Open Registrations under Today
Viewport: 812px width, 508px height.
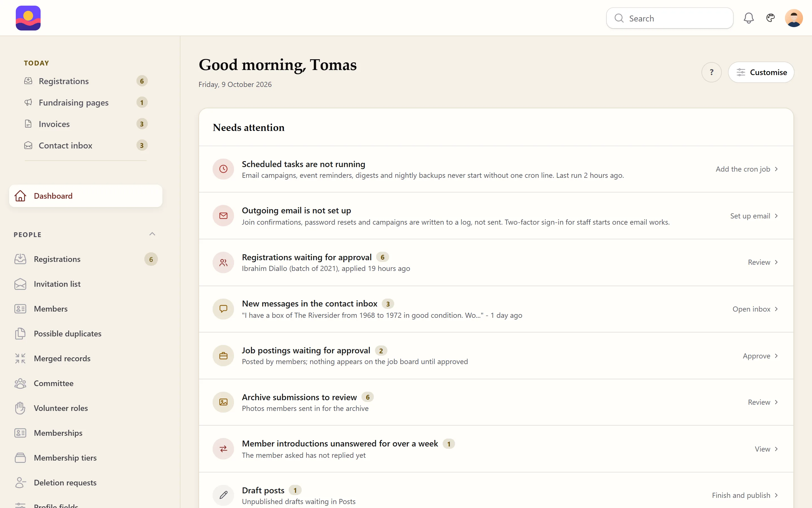(x=86, y=81)
